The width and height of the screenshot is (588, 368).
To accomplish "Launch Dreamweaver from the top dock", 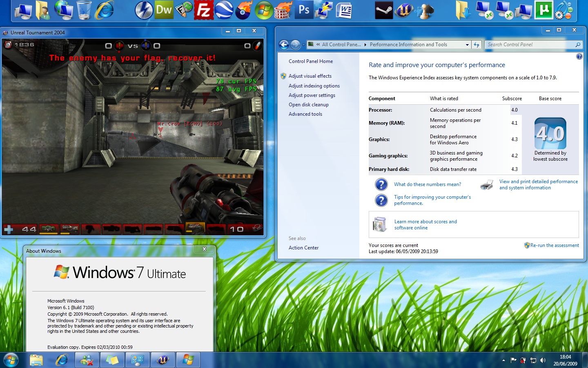I will coord(164,10).
